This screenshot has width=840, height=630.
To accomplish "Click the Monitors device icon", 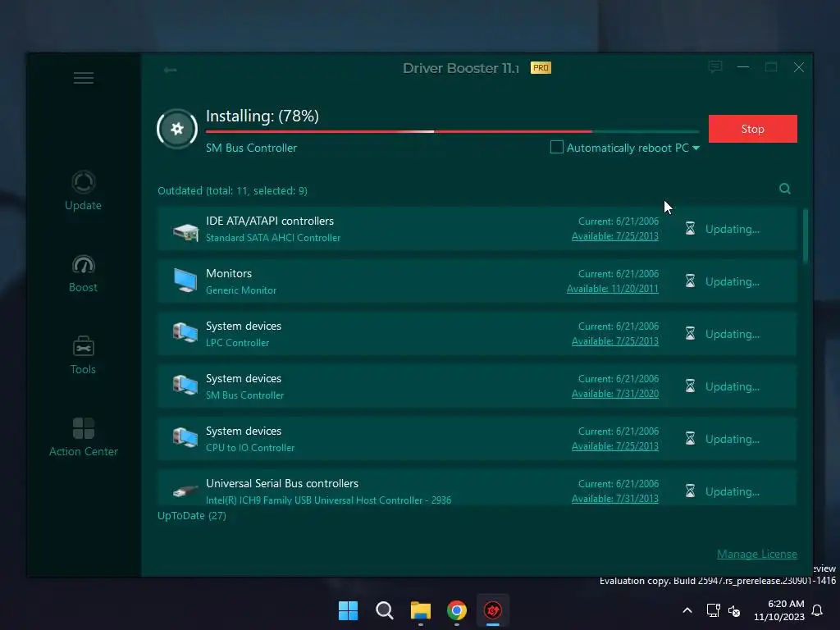I will 185,281.
